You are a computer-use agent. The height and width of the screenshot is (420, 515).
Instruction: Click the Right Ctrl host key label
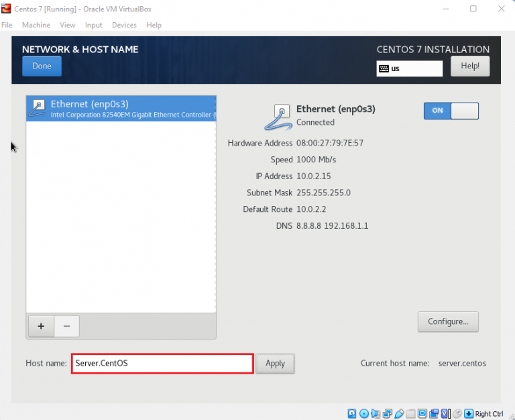coord(489,414)
